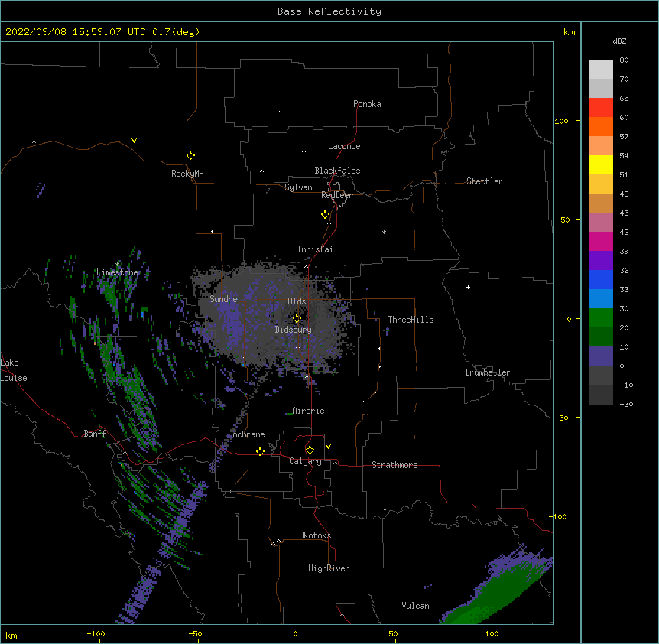Click the 50 tick on right axis

(565, 220)
